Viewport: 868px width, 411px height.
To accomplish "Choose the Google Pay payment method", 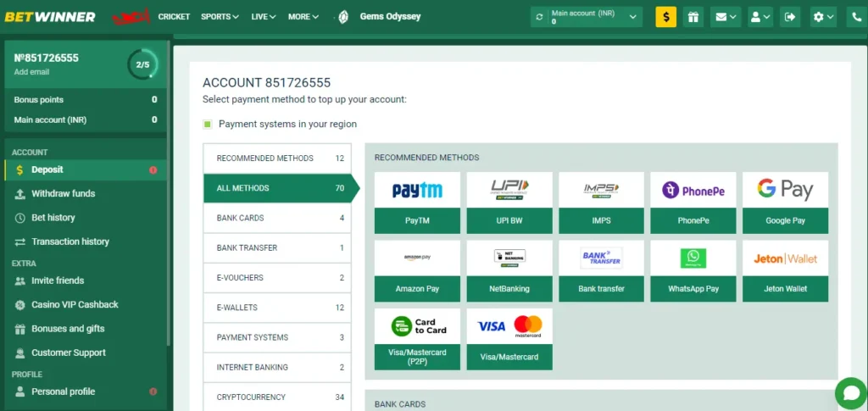I will pyautogui.click(x=786, y=203).
